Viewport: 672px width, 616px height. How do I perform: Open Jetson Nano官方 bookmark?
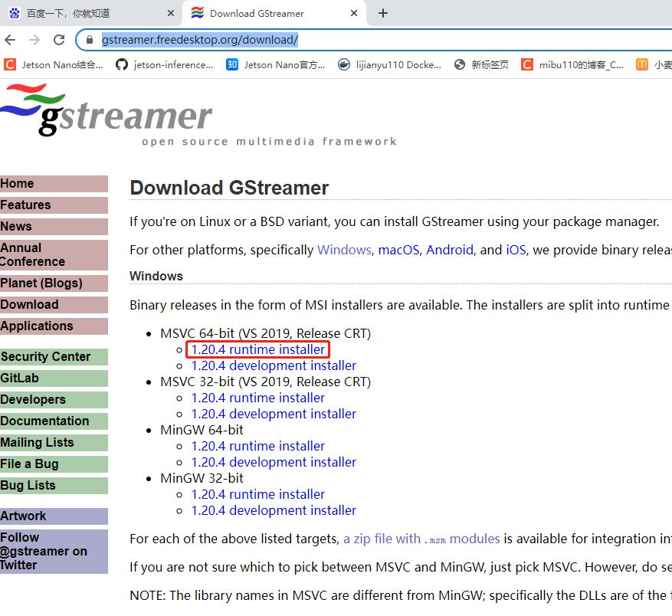tap(276, 64)
